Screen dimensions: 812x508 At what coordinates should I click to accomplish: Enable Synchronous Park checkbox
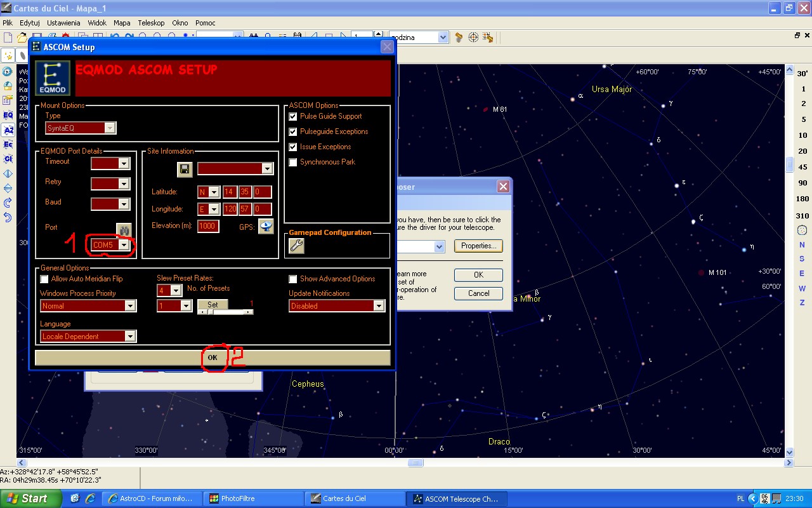pos(292,162)
